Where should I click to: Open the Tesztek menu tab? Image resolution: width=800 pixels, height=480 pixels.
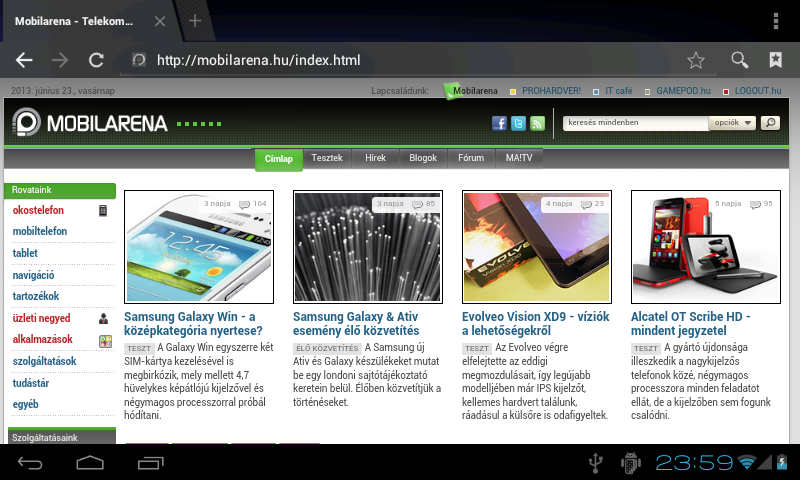click(327, 158)
